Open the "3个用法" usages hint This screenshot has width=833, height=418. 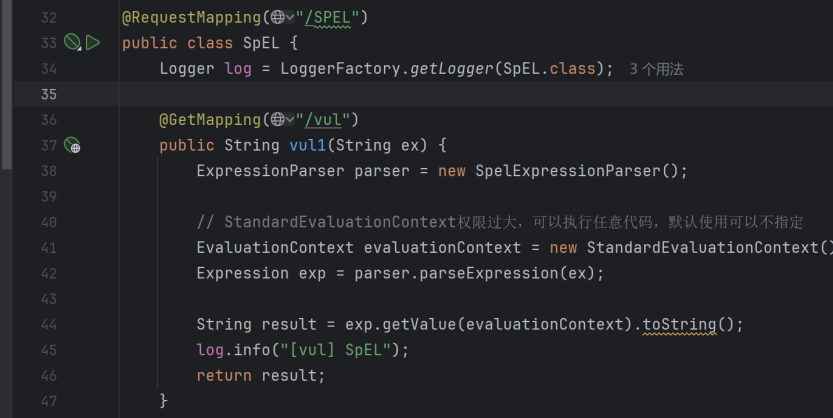[657, 69]
